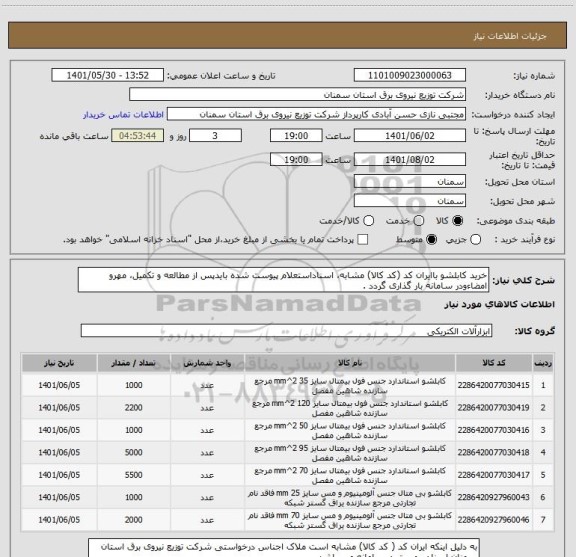
Task: Click the 70 mm^2 full bimetal lug name
Action: [350, 475]
